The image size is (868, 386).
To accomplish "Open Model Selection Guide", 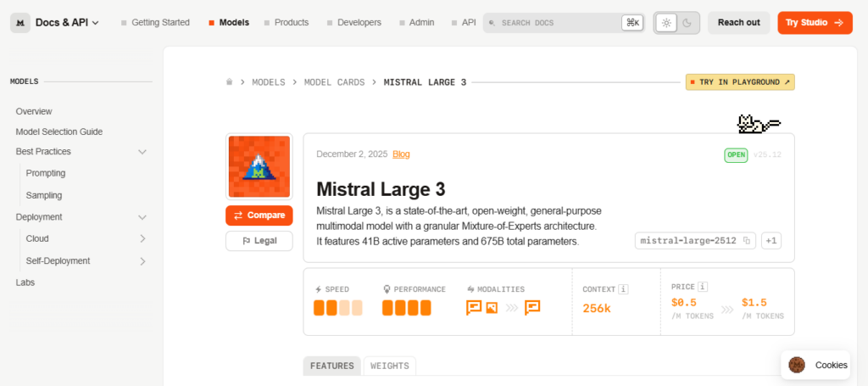I will (x=59, y=131).
